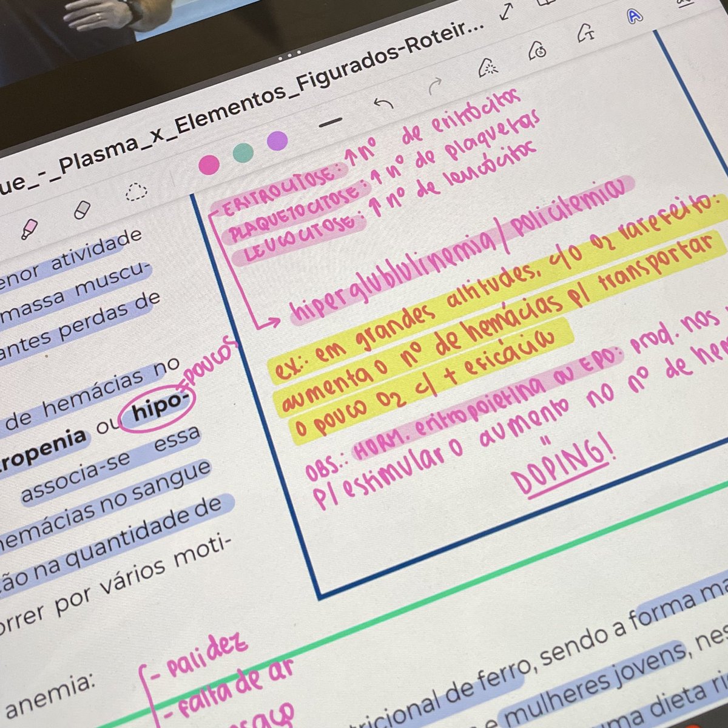Screen dimensions: 728x728
Task: Tap the undo arrow
Action: [383, 103]
